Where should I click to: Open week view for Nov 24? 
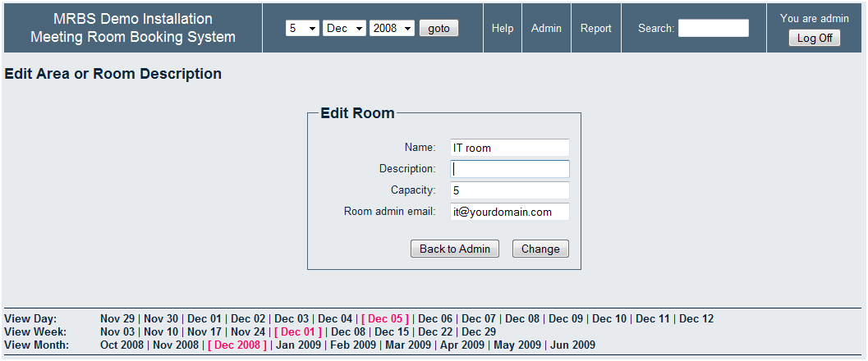[x=248, y=331]
